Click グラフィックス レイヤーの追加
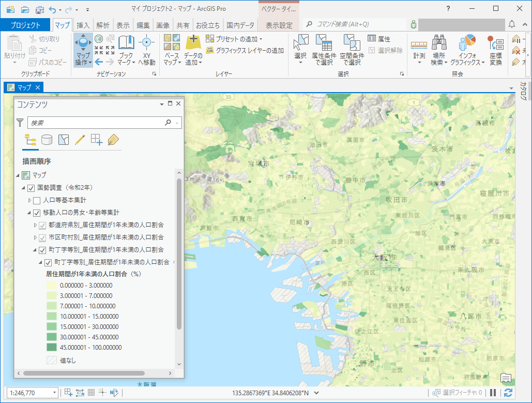532x403 pixels. coord(245,51)
